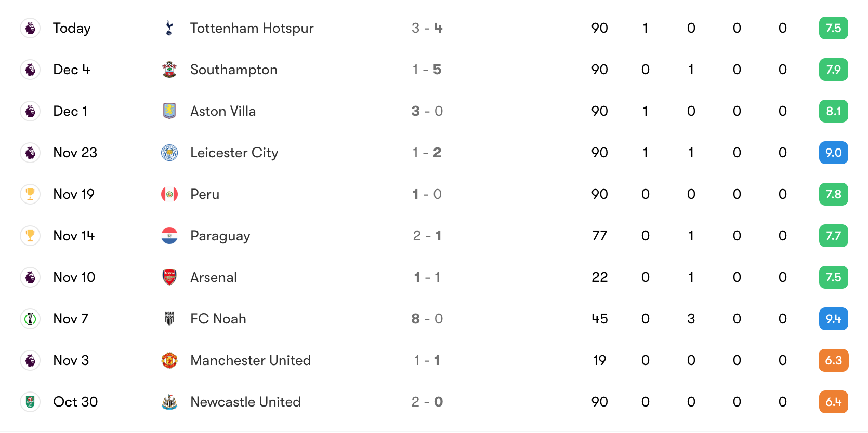This screenshot has width=868, height=433.
Task: Click the Premier League icon beside Today
Action: (30, 28)
